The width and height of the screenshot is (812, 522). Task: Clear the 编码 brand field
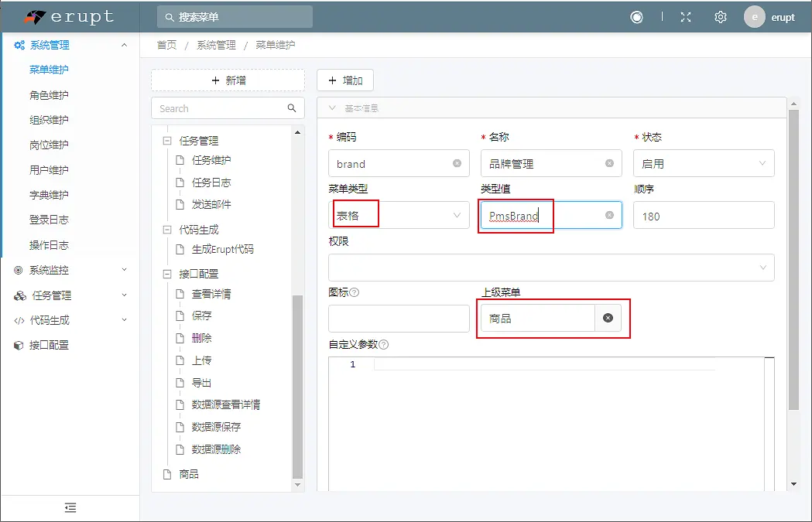457,163
